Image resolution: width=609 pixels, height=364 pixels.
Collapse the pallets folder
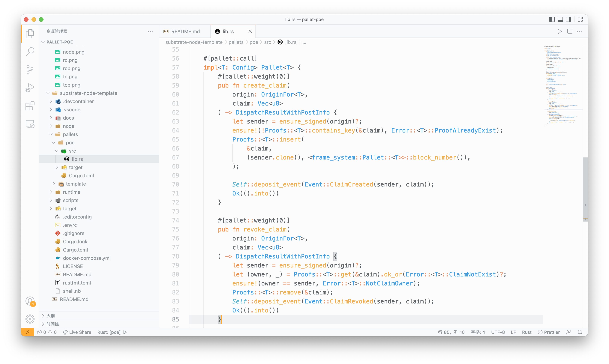click(99, 134)
